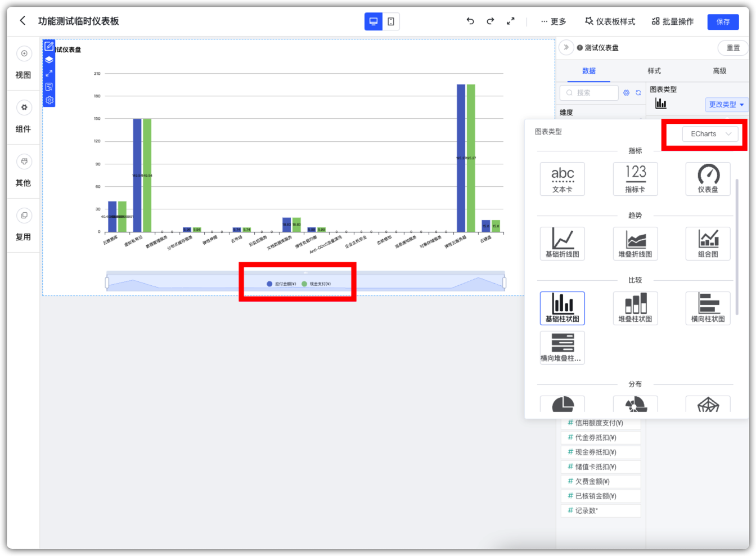Select the 文本卡 chart type
This screenshot has width=756, height=556.
pos(562,179)
